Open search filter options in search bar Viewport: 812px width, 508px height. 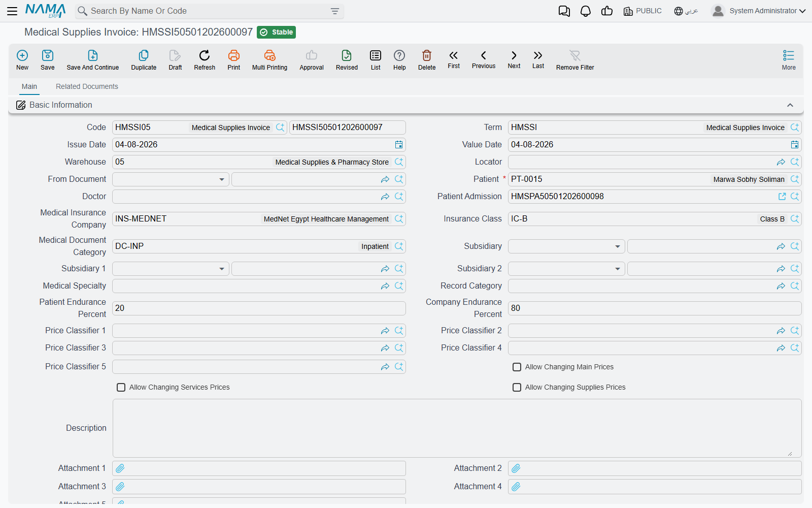pos(335,11)
